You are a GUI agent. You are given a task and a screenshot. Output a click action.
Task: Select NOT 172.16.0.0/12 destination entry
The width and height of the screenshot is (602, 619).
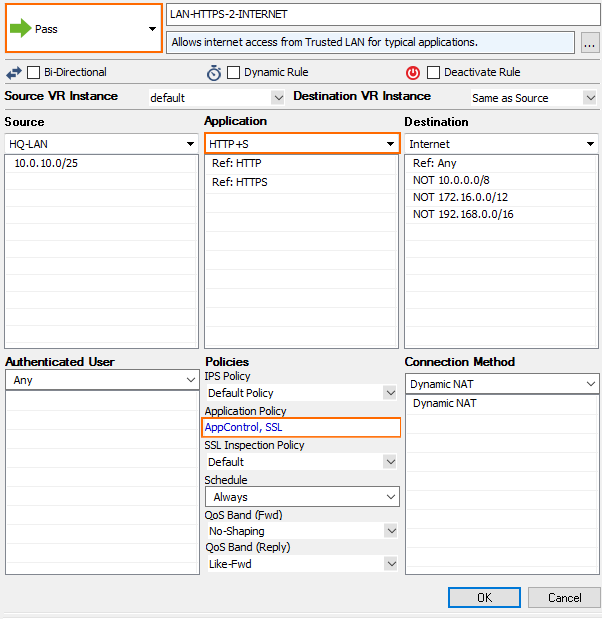coord(460,197)
